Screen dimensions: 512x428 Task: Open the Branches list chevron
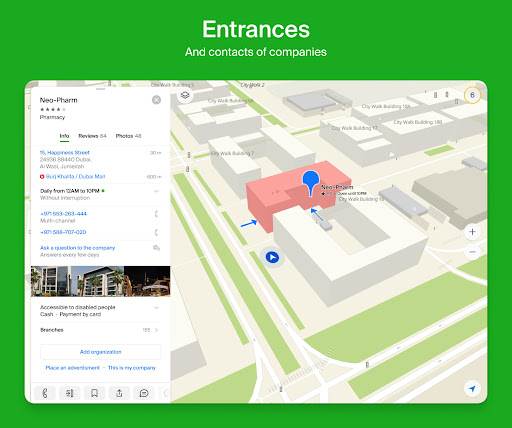pos(156,330)
